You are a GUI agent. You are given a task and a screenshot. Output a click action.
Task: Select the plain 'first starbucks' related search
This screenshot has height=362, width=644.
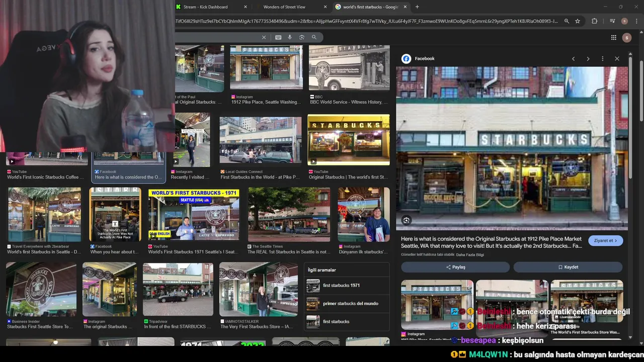pos(347,322)
